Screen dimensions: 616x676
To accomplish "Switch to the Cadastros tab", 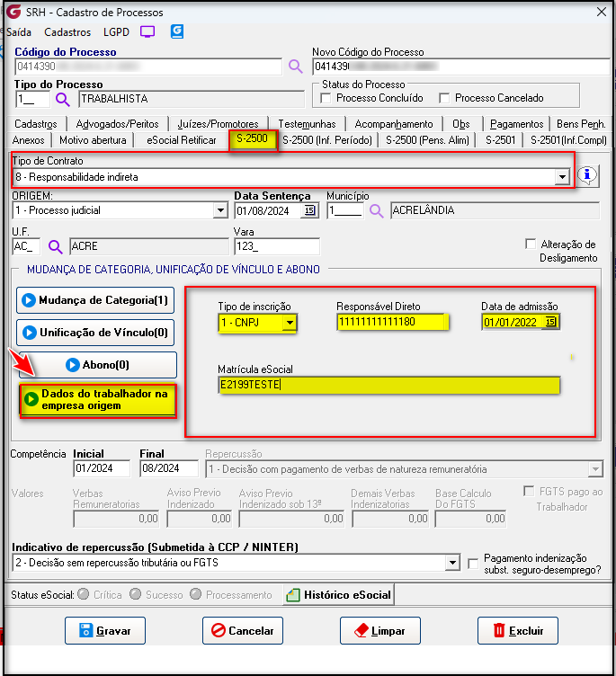I will [x=36, y=124].
